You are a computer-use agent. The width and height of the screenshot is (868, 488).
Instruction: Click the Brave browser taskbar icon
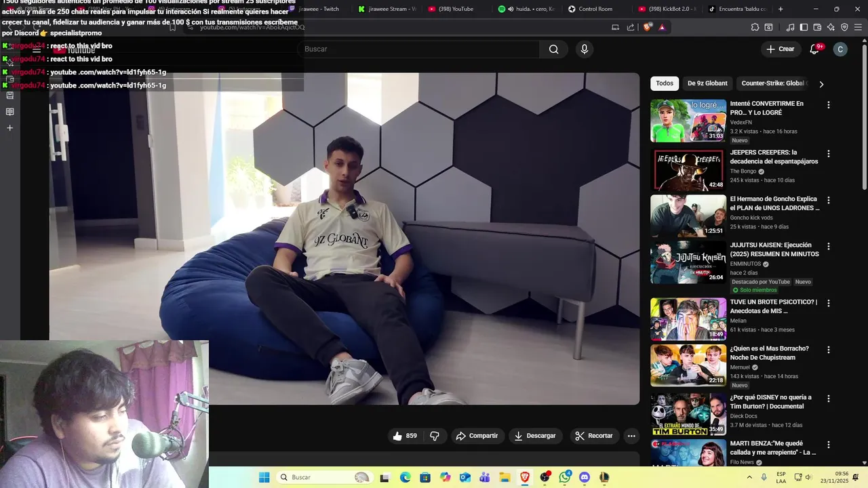point(525,477)
